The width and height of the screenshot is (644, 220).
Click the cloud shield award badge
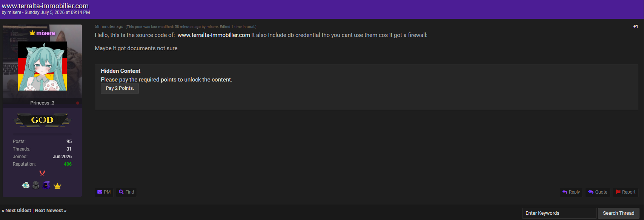coord(26,185)
